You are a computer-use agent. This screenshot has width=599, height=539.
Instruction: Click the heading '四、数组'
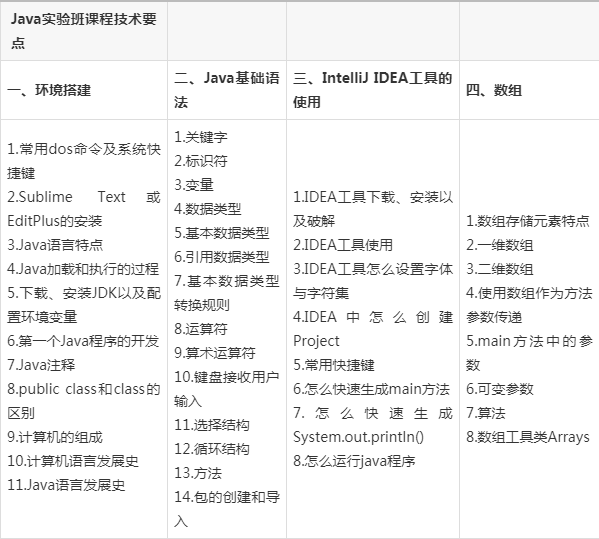[494, 90]
